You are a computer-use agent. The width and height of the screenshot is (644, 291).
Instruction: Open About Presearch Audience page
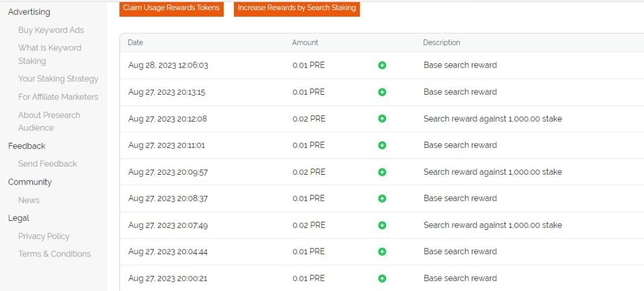click(x=49, y=121)
